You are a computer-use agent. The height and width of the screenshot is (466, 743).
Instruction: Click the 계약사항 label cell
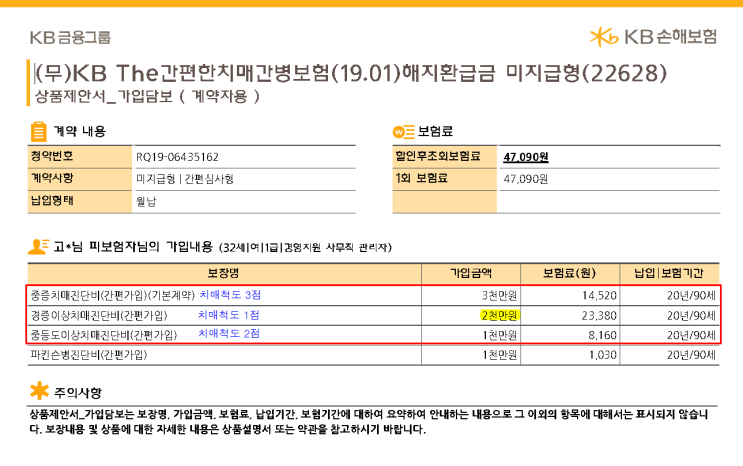click(80, 179)
